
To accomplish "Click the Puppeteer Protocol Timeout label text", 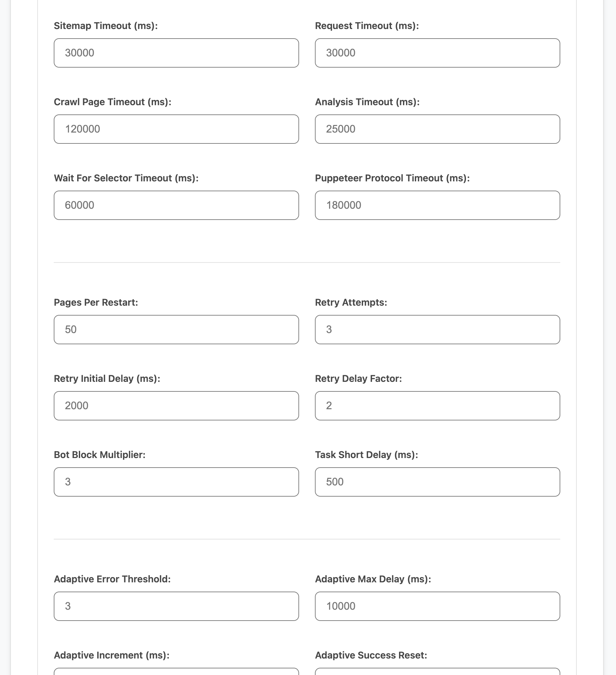I will pos(392,178).
